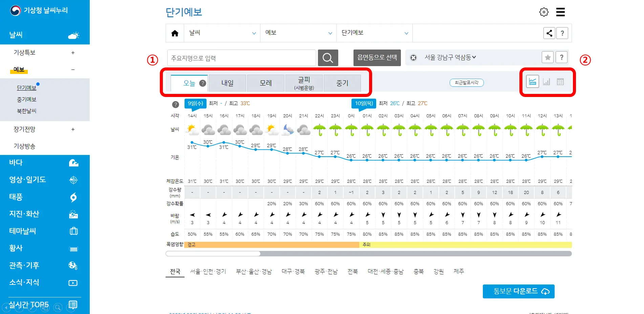The height and width of the screenshot is (314, 644).
Task: Click the 읍면동으로 선택 button
Action: 377,58
